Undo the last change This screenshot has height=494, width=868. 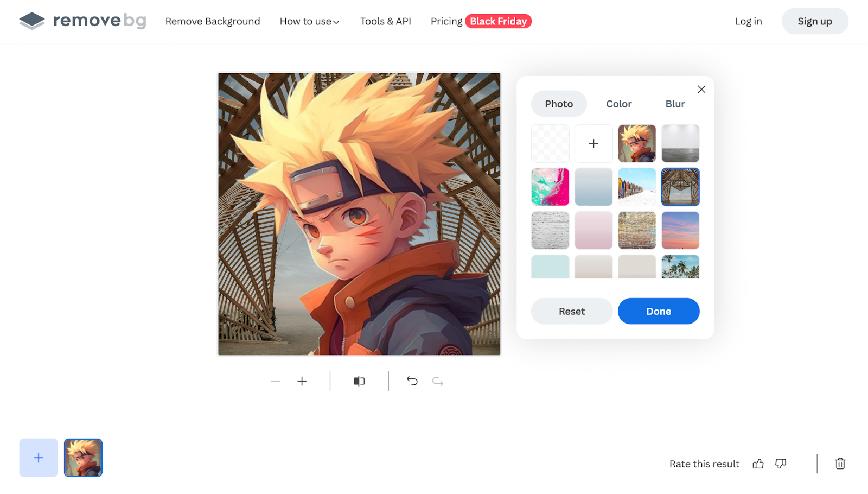click(x=412, y=381)
